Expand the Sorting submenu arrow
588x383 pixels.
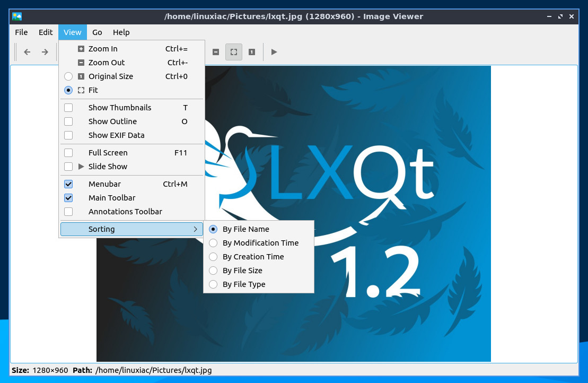pyautogui.click(x=195, y=229)
